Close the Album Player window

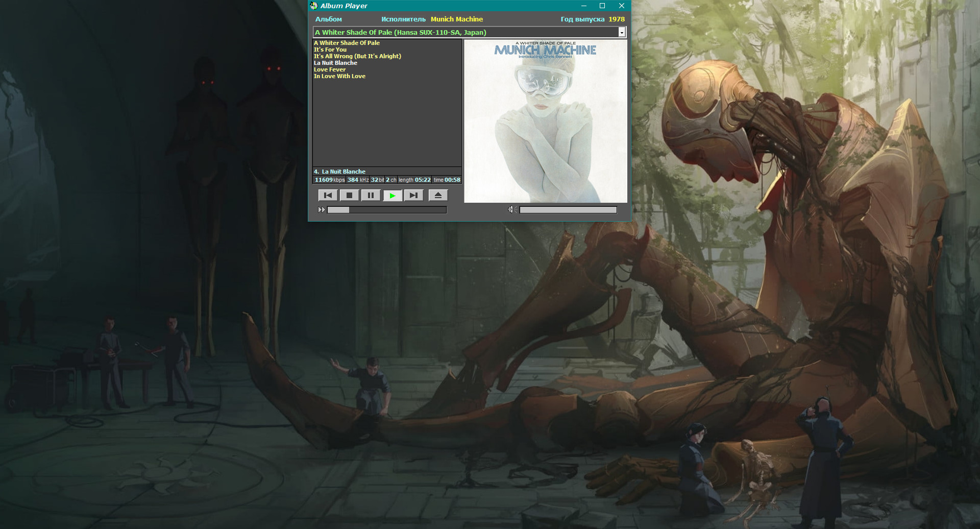click(621, 6)
